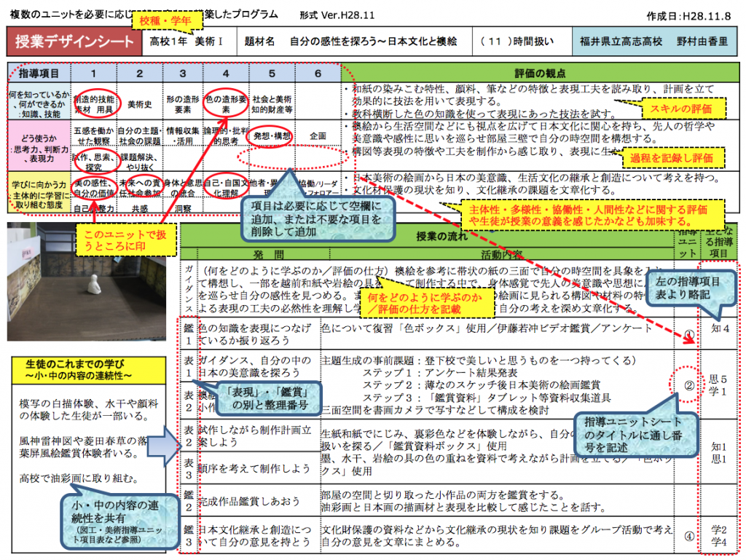The height and width of the screenshot is (560, 746).
Task: Click the green "授業の流れ" header
Action: pyautogui.click(x=442, y=236)
